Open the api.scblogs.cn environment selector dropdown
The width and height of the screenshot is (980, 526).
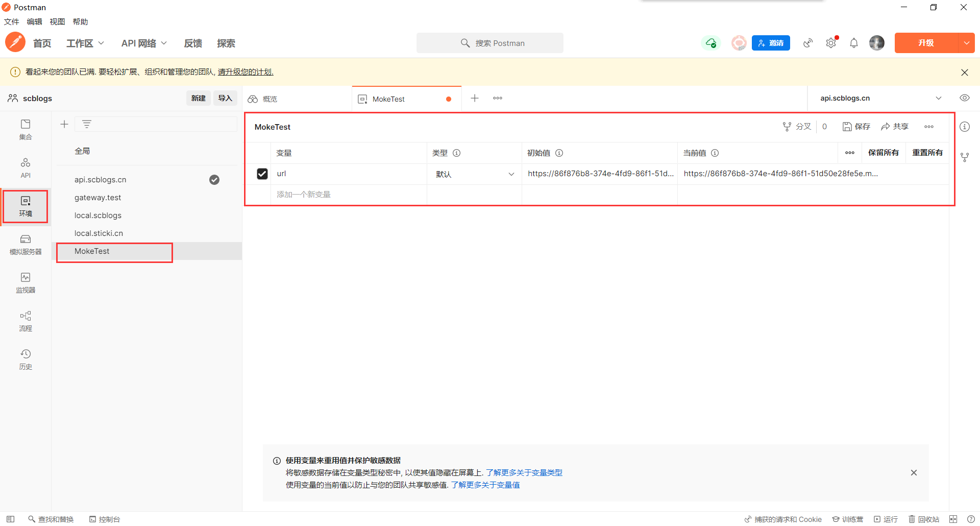click(x=880, y=98)
